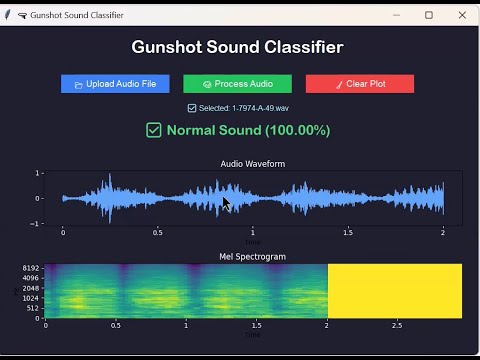Screen dimensions: 480x360
Task: Click the 'Normal Sound (100.00%)' result text
Action: (x=248, y=130)
